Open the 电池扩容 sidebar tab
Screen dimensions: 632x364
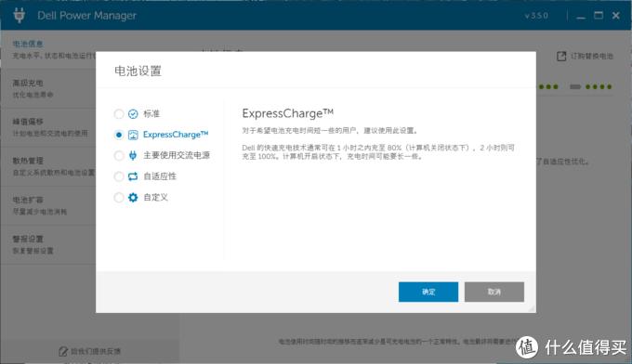click(48, 205)
